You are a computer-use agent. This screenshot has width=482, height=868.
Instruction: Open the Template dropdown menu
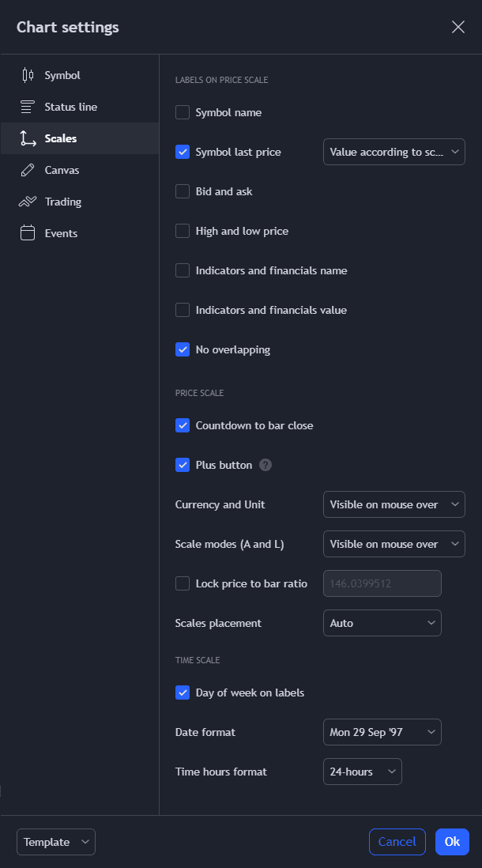(56, 842)
